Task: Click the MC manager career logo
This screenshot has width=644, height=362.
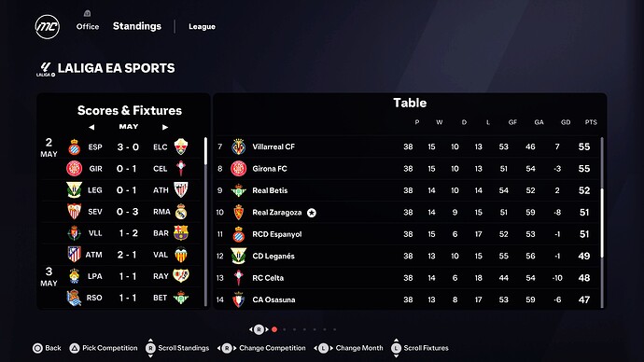Action: tap(48, 27)
